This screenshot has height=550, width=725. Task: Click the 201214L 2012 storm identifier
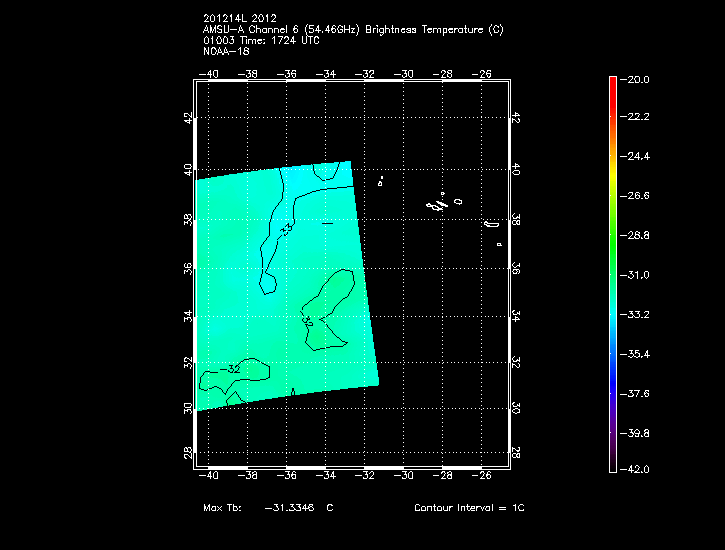pyautogui.click(x=240, y=19)
